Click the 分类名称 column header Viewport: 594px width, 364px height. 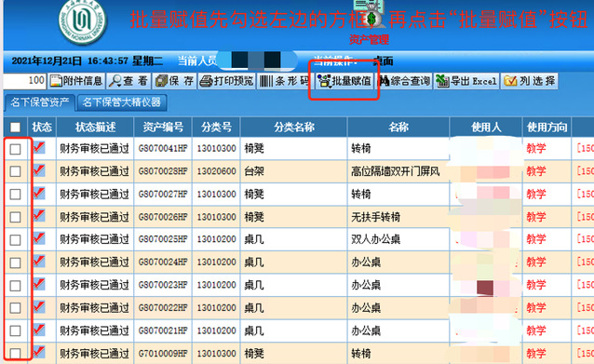click(x=294, y=128)
